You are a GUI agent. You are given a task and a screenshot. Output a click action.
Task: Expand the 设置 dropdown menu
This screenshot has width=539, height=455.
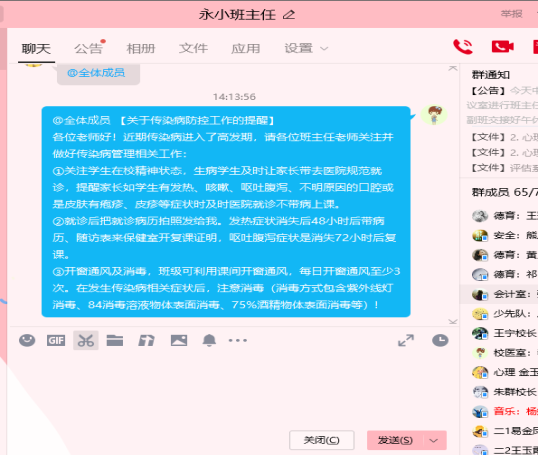(306, 49)
